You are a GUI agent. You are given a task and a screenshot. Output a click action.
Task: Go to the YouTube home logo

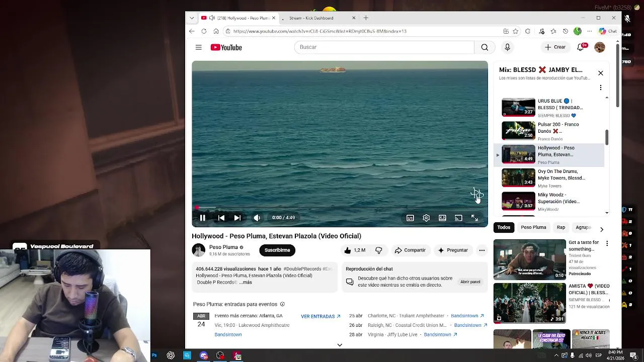(x=226, y=47)
